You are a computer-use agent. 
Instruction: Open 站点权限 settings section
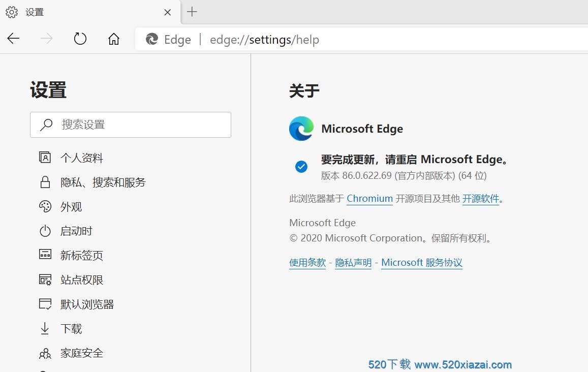coord(82,280)
